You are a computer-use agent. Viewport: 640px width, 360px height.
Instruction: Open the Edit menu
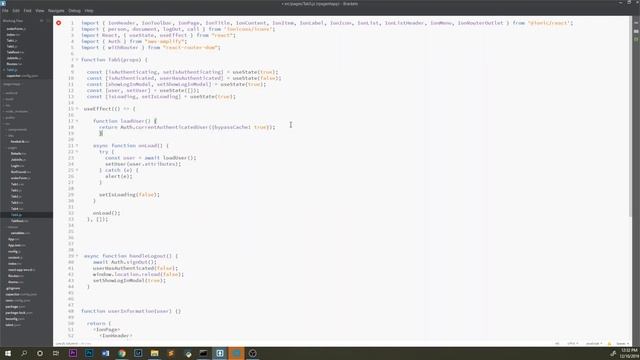click(x=16, y=11)
